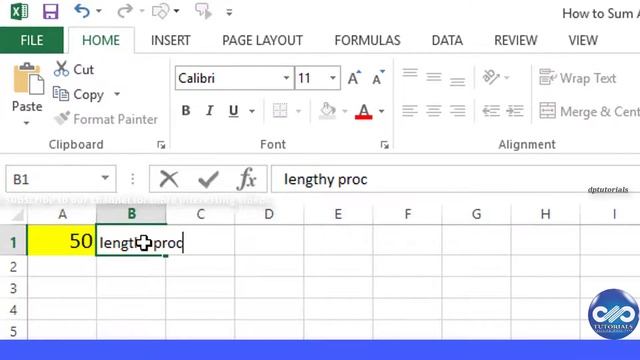Viewport: 640px width, 360px height.
Task: Open Font settings dialog launcher
Action: 384,145
